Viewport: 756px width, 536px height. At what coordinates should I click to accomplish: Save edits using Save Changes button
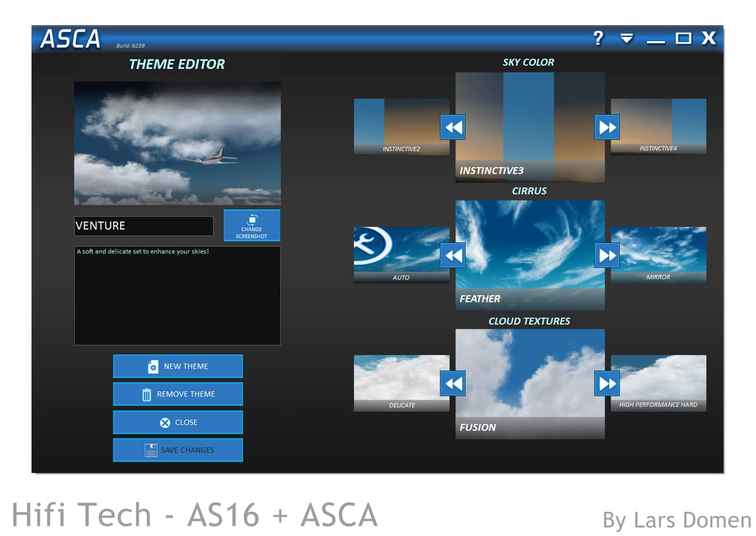coord(178,450)
